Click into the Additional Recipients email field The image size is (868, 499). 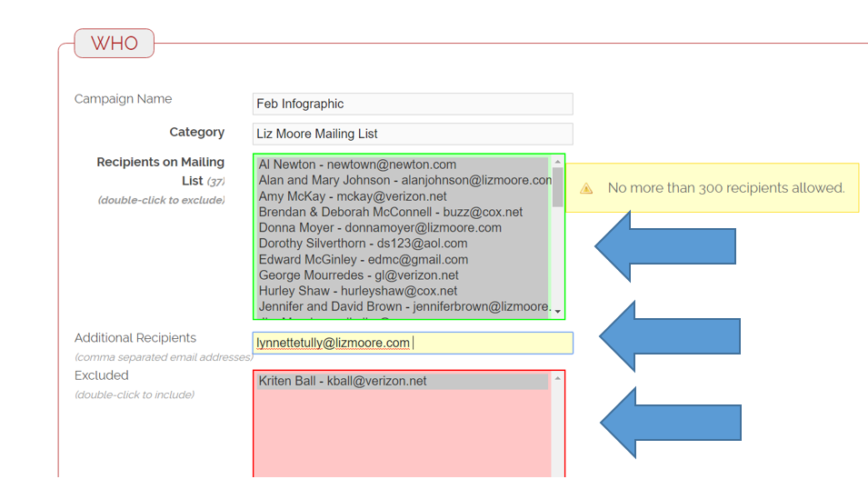coord(413,343)
